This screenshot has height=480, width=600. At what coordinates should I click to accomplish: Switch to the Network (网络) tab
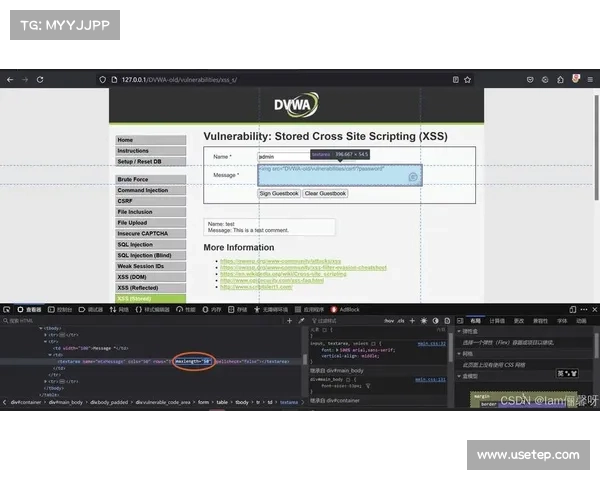tap(119, 309)
